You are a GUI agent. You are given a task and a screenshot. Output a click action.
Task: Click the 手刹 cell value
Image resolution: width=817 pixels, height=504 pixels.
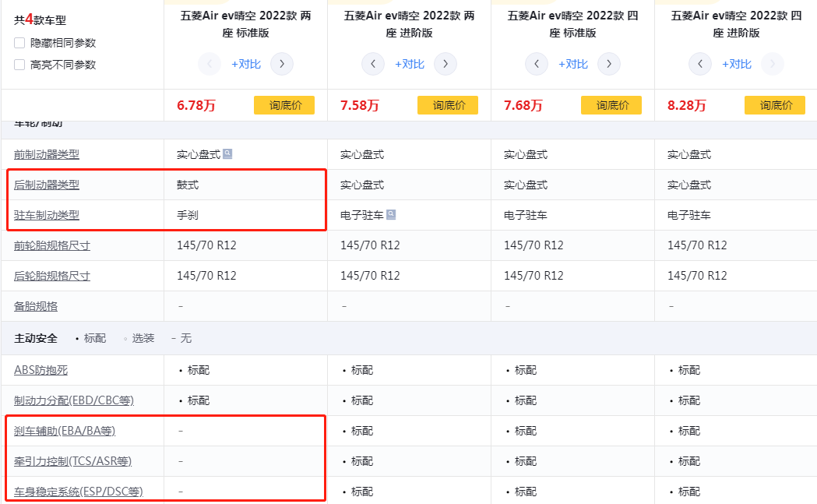coord(188,215)
